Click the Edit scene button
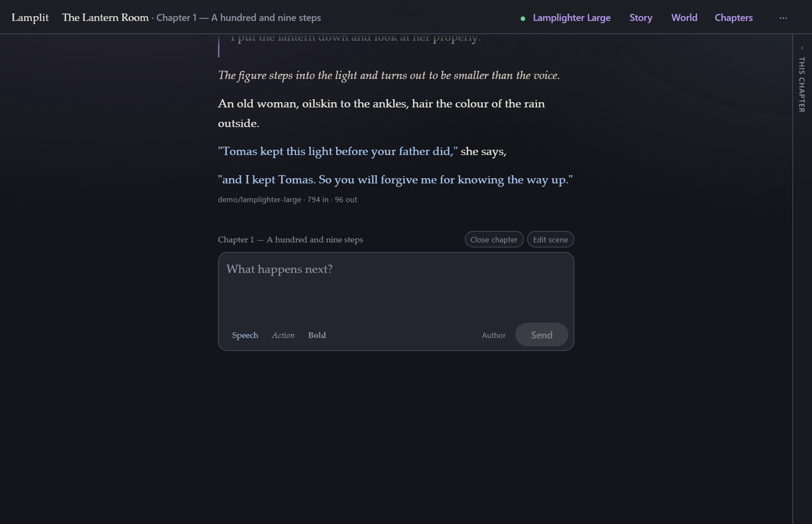The image size is (812, 524). tap(551, 239)
